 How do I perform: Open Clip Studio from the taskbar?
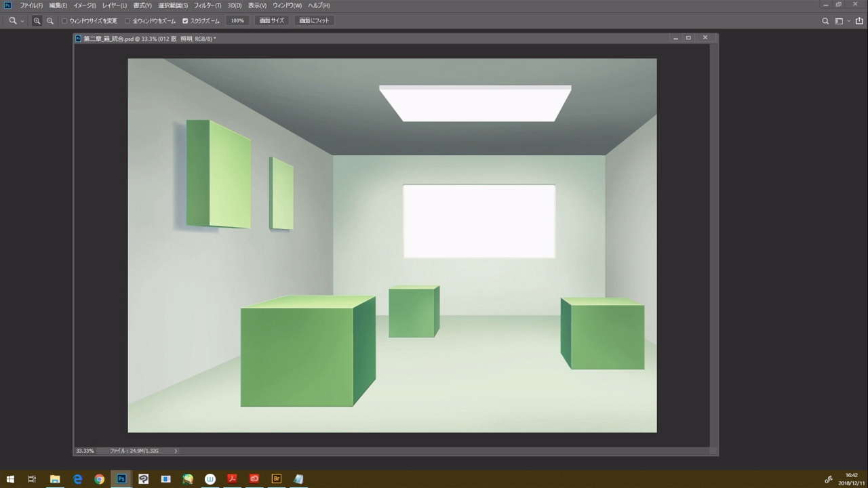point(144,479)
